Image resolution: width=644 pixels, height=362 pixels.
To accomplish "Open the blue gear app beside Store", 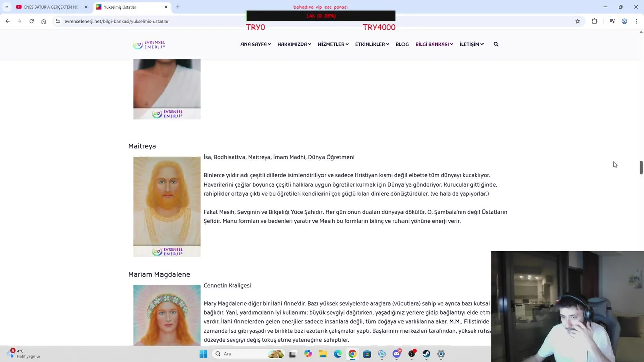I will pos(382,354).
